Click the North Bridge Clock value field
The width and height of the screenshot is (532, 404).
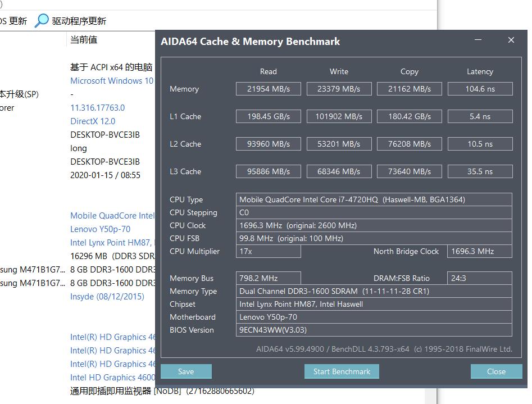[x=480, y=251]
